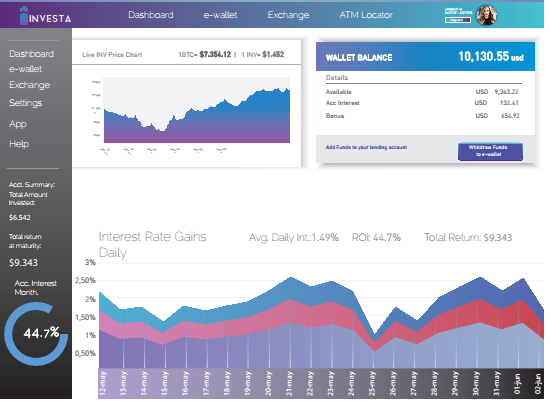Click the Acct. Summary label in sidebar

pyautogui.click(x=32, y=185)
